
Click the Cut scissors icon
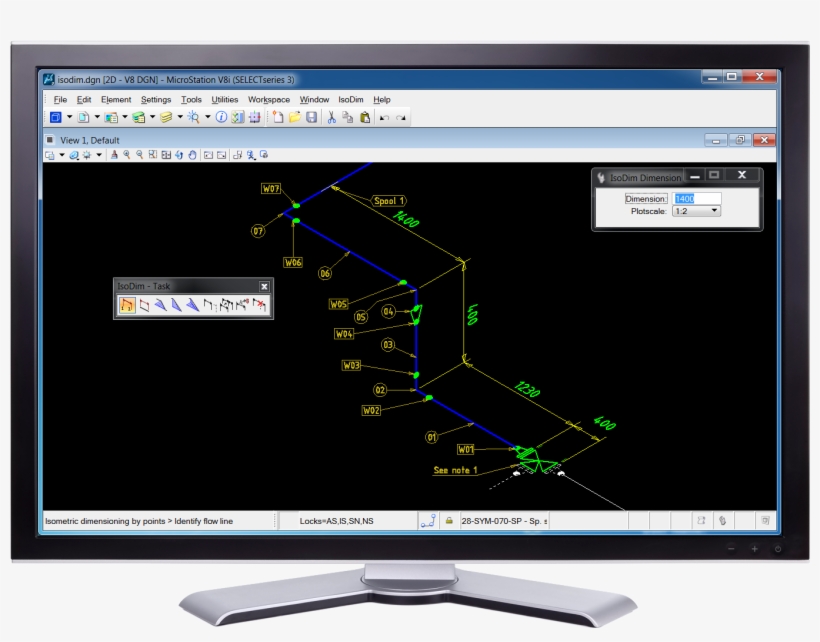[x=332, y=117]
